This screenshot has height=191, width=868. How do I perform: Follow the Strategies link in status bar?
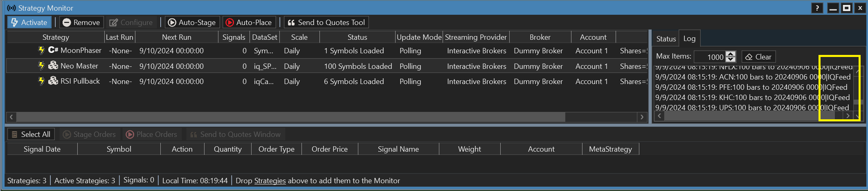(270, 181)
